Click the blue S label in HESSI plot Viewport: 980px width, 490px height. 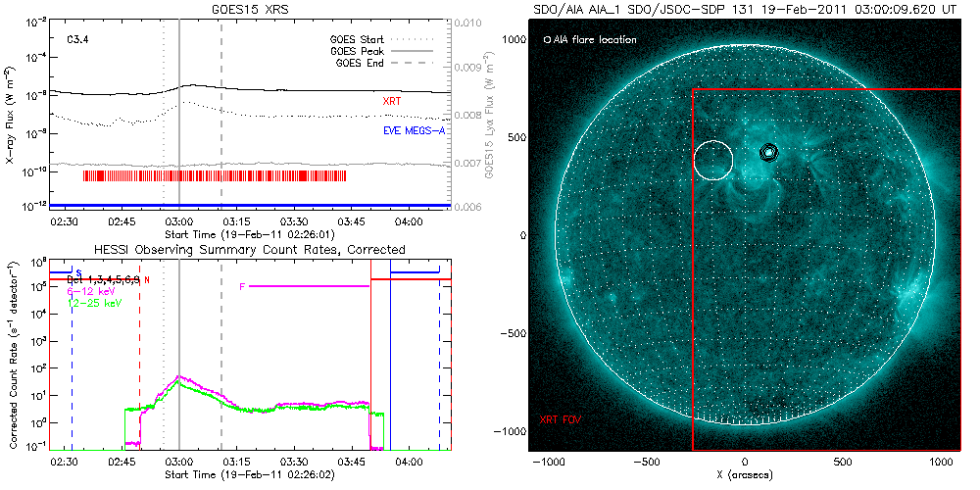click(77, 271)
